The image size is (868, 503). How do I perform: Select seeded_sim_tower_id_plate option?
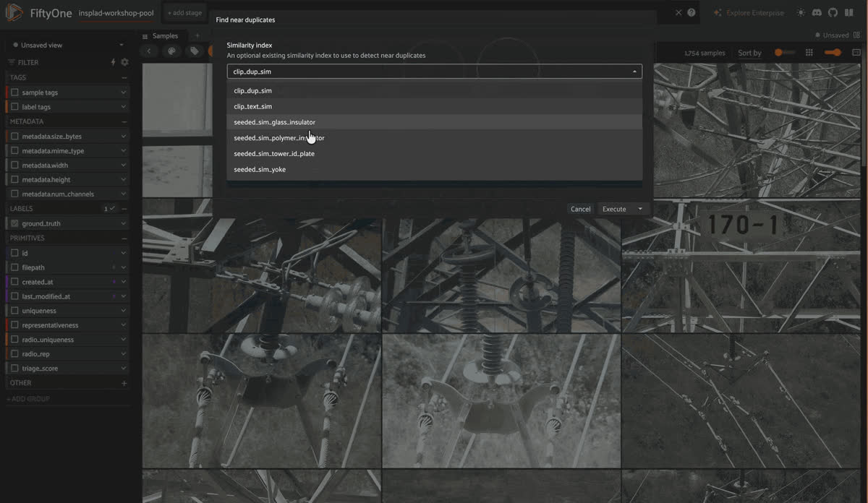pyautogui.click(x=434, y=154)
